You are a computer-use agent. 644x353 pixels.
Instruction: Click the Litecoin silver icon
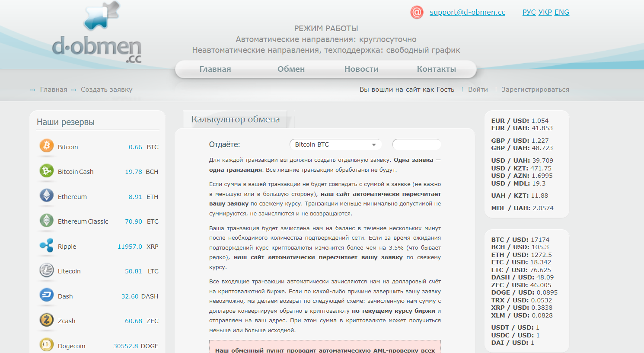(x=47, y=270)
